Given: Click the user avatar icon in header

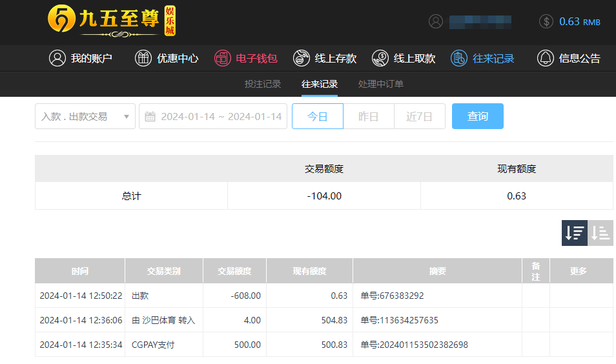Looking at the screenshot, I should pyautogui.click(x=436, y=21).
